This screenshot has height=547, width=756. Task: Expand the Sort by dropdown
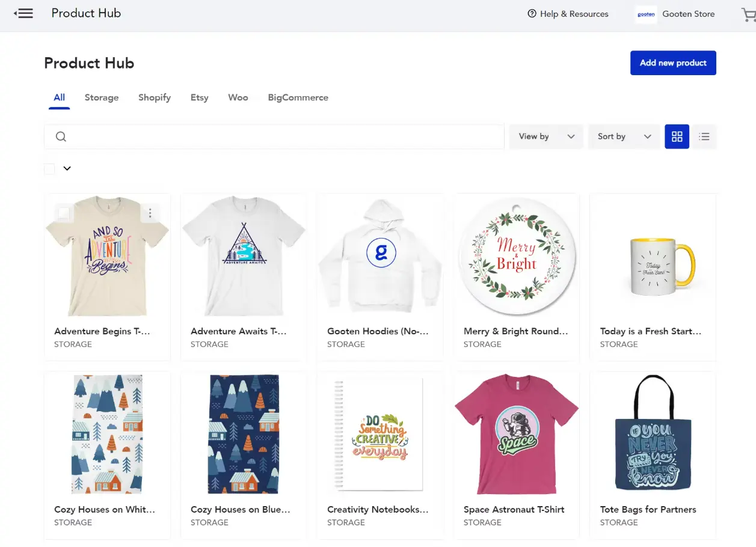point(623,136)
